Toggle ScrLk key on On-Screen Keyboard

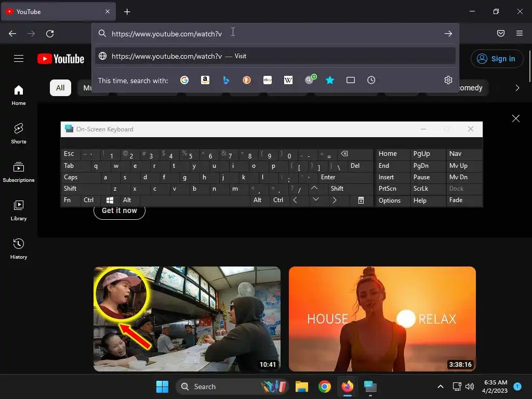[x=428, y=189]
